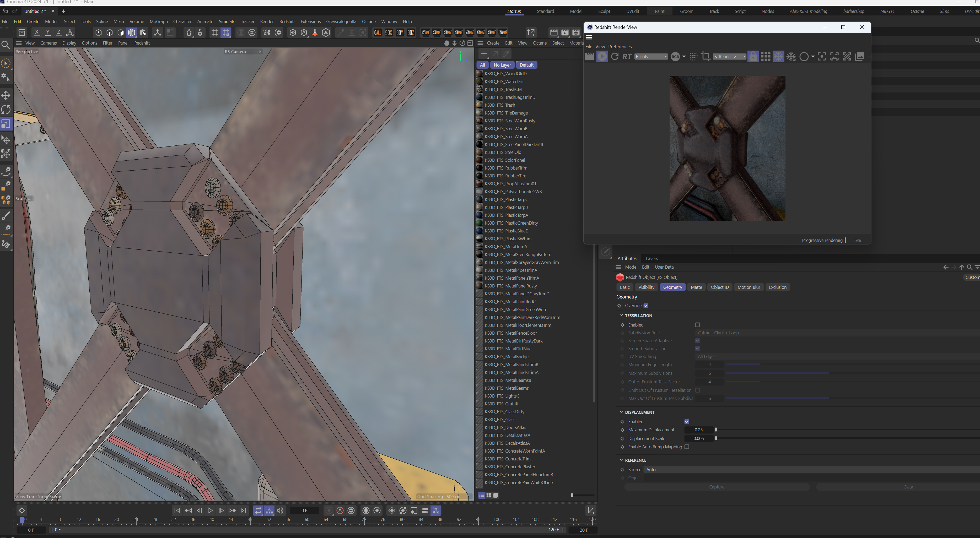Open snapshots image icon in RenderView
The image size is (980, 538).
click(859, 56)
